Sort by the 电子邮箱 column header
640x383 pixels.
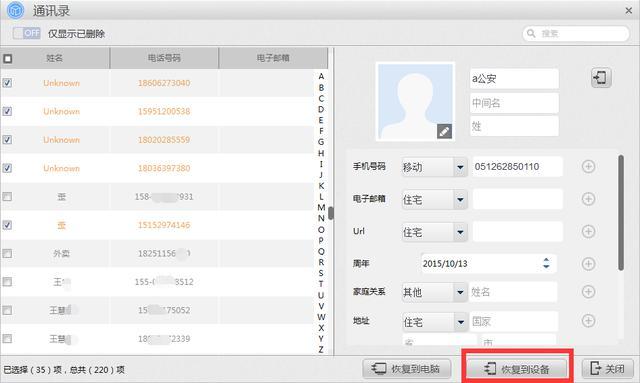(x=273, y=58)
